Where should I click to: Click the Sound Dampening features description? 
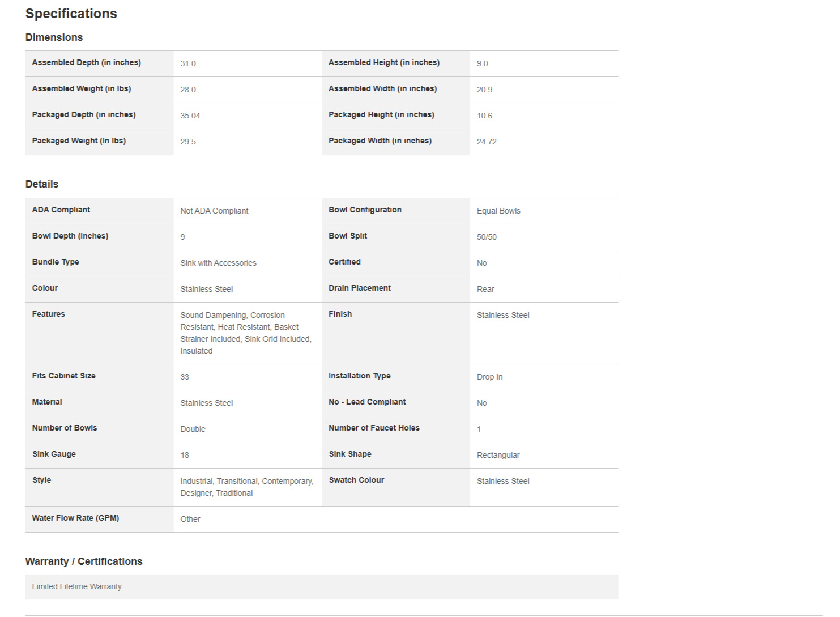pyautogui.click(x=246, y=333)
